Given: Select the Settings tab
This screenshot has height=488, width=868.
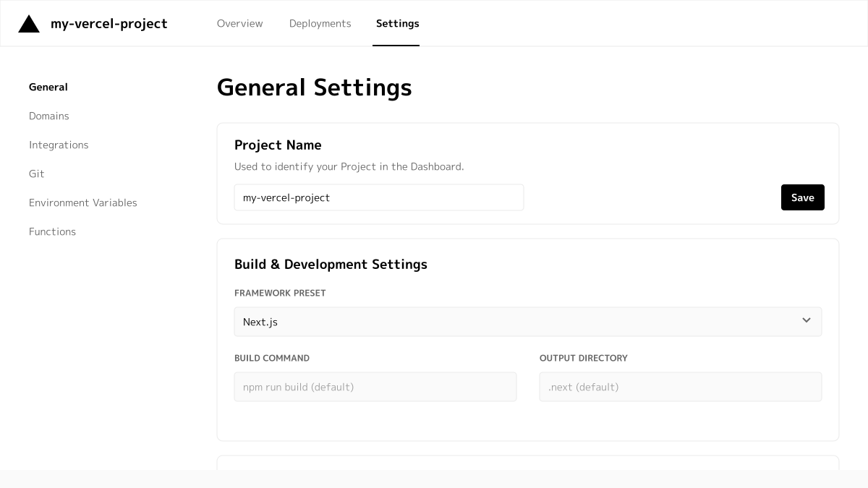Looking at the screenshot, I should coord(397,23).
